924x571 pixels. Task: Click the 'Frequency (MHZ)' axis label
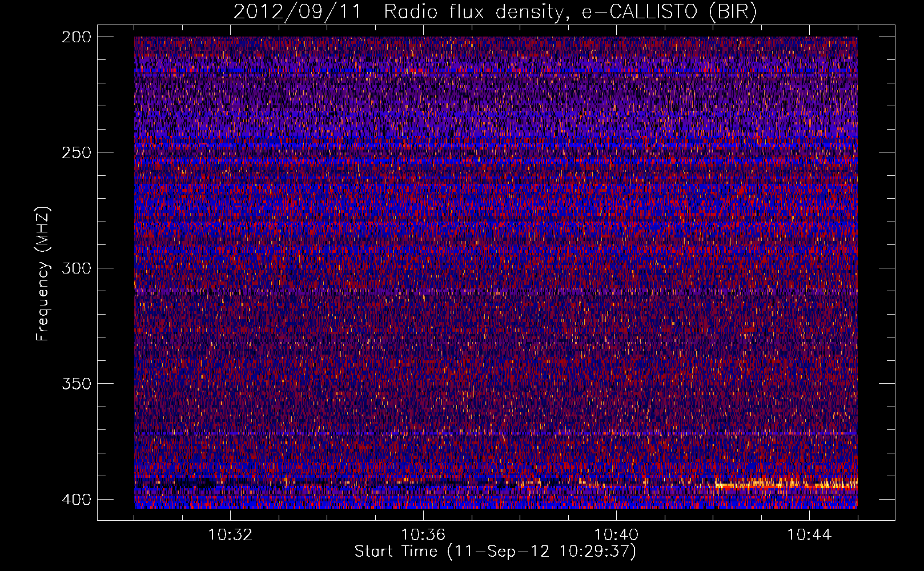(42, 274)
